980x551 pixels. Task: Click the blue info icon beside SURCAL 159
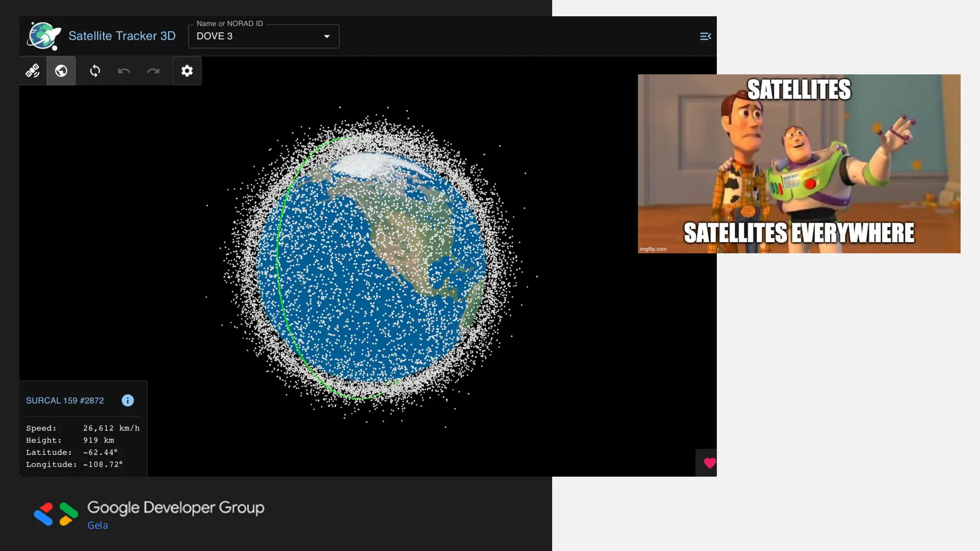pyautogui.click(x=128, y=400)
